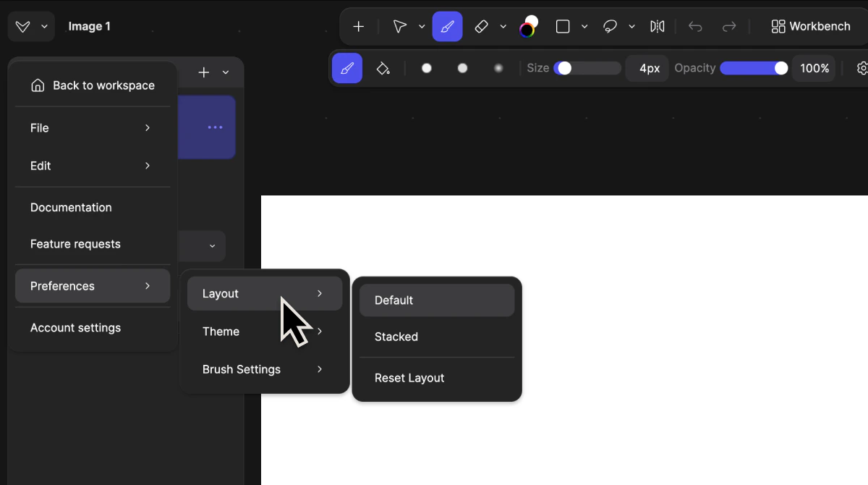This screenshot has height=485, width=868.
Task: Choose the Stacked layout
Action: tap(437, 337)
